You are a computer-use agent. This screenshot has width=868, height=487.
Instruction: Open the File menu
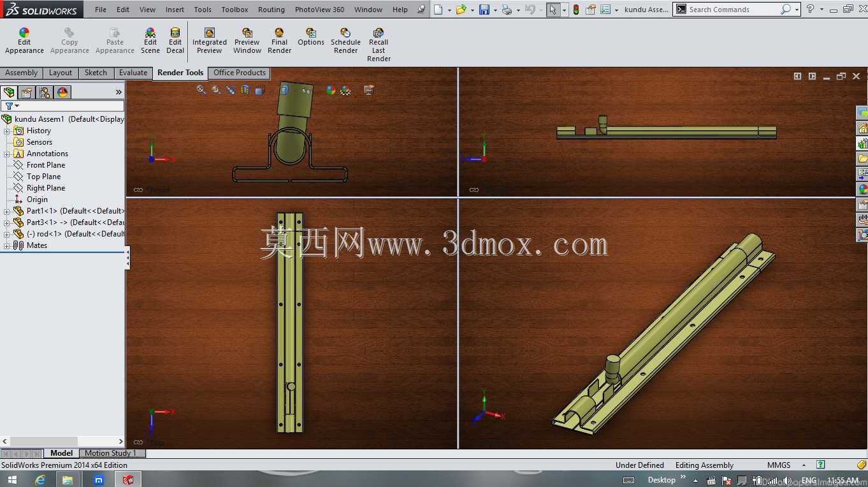coord(101,10)
